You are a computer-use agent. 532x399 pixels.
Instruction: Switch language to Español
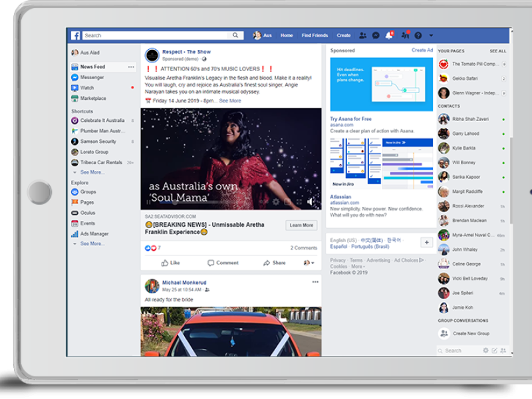338,247
